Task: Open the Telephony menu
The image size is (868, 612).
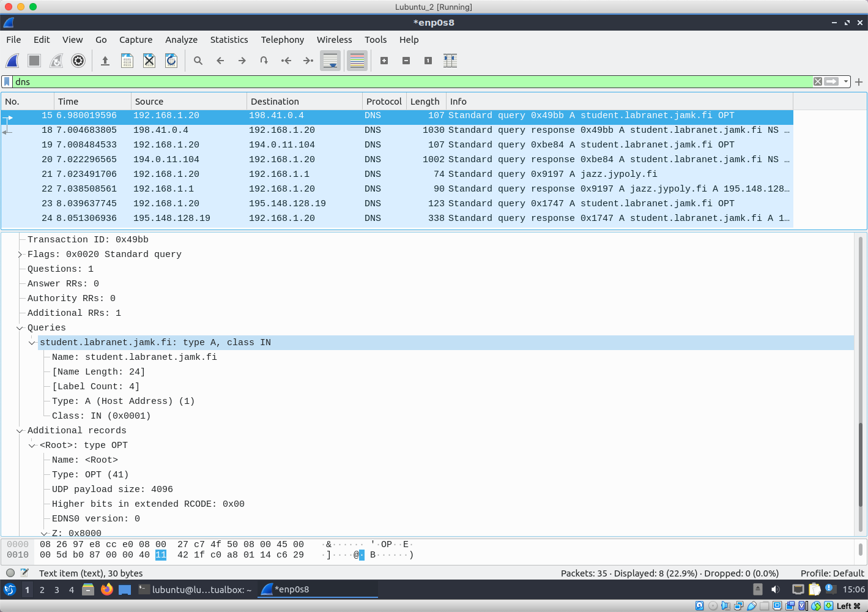Action: 282,40
